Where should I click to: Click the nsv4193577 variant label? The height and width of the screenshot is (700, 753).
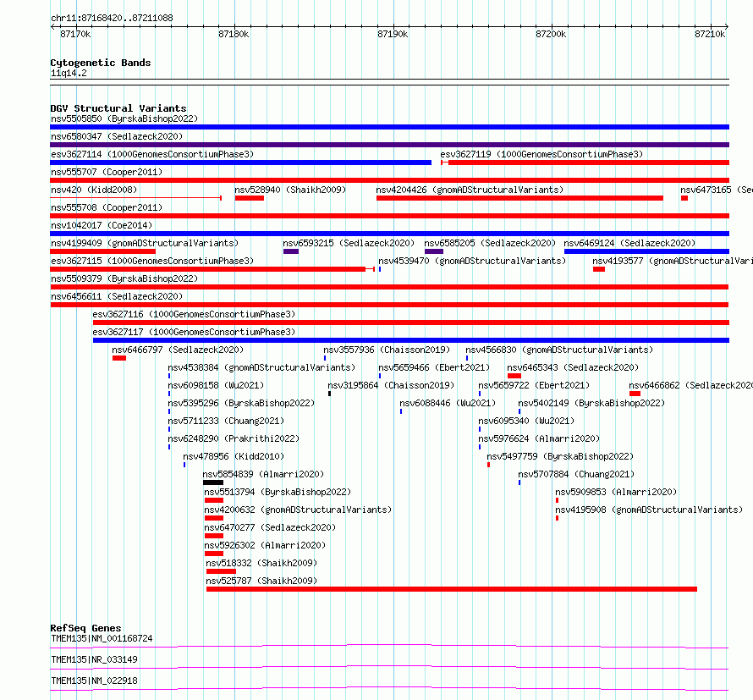pyautogui.click(x=673, y=261)
